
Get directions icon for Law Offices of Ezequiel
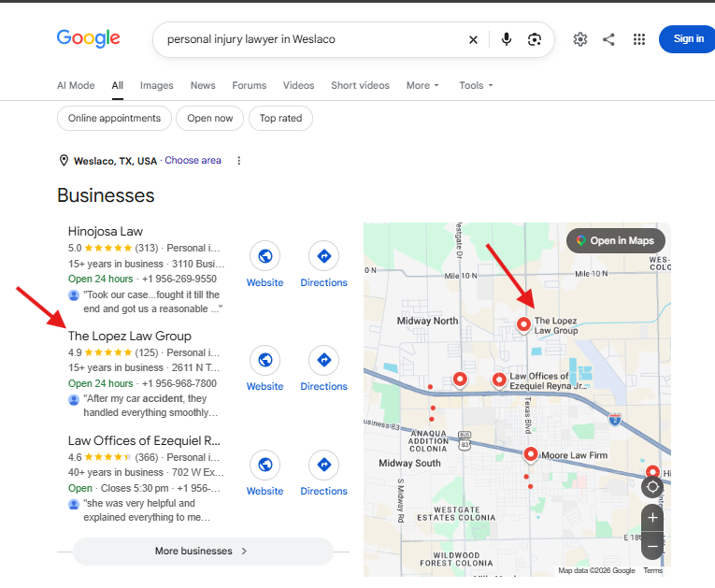click(x=323, y=465)
